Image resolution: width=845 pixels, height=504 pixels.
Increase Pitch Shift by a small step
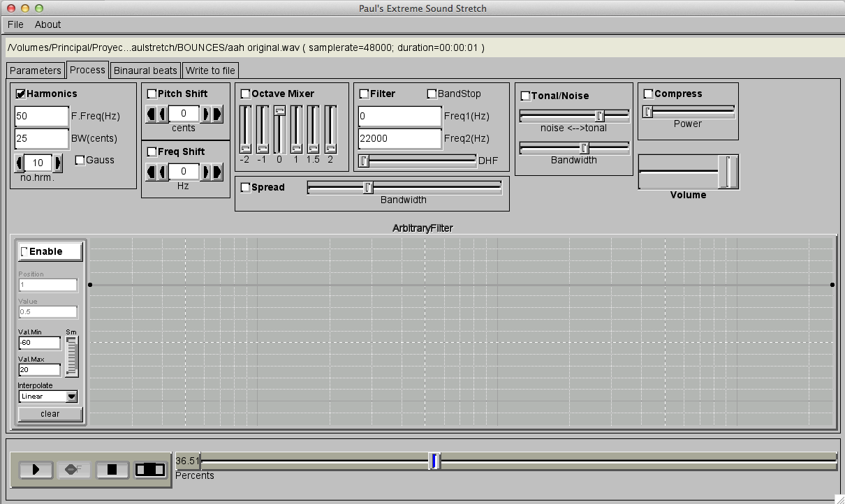pos(205,113)
